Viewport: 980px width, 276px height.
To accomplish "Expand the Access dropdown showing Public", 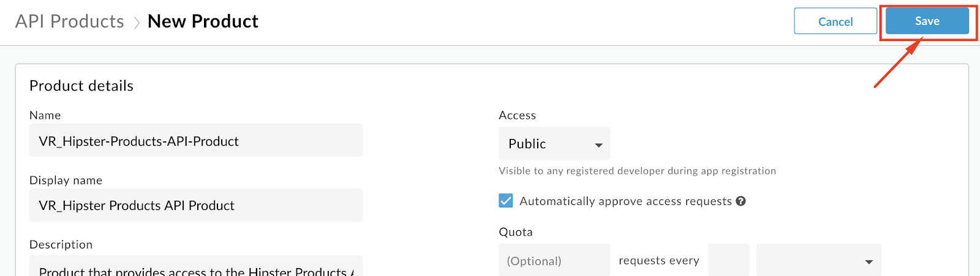I will (x=554, y=144).
